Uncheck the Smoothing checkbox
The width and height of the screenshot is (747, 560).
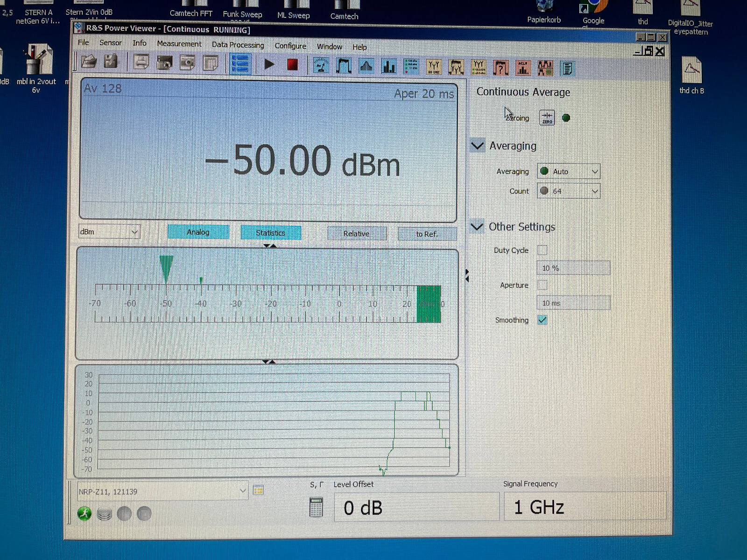(x=542, y=320)
